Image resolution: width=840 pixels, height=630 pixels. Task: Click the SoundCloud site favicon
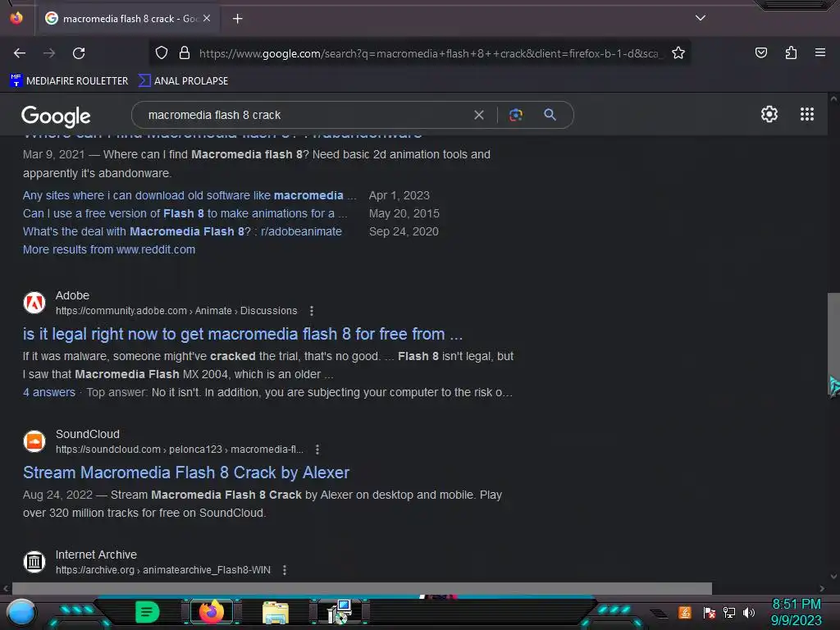click(34, 441)
